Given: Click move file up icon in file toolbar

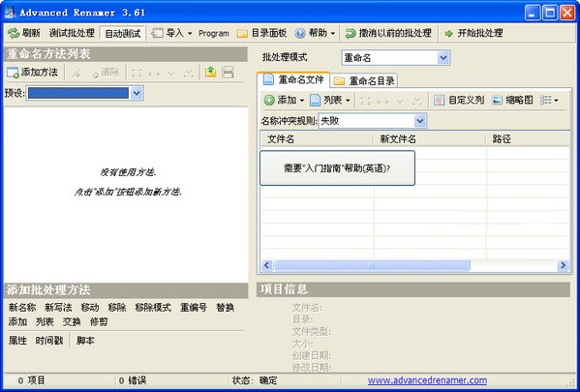Looking at the screenshot, I should 382,101.
